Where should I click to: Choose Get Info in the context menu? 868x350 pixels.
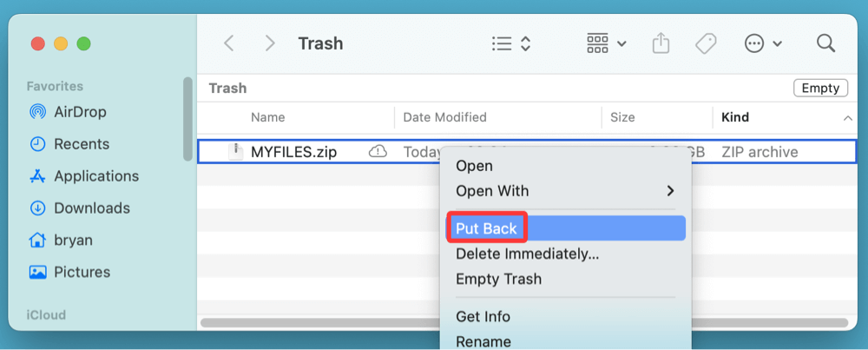565,317
